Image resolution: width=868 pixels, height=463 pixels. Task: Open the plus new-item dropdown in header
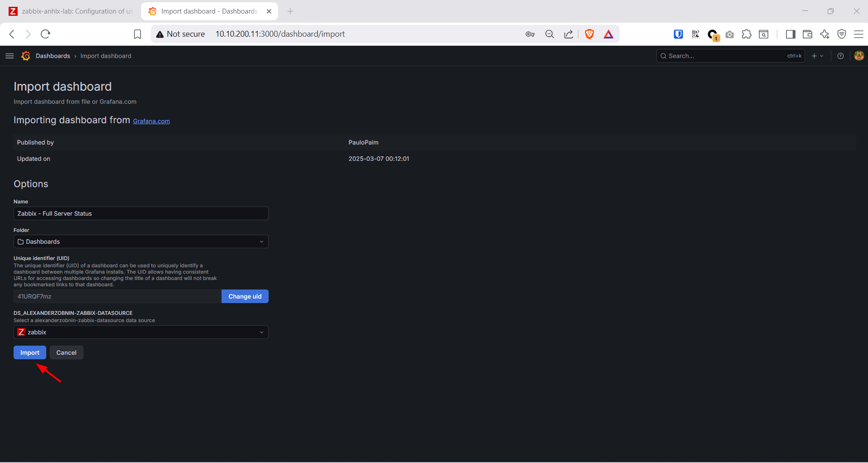point(817,56)
